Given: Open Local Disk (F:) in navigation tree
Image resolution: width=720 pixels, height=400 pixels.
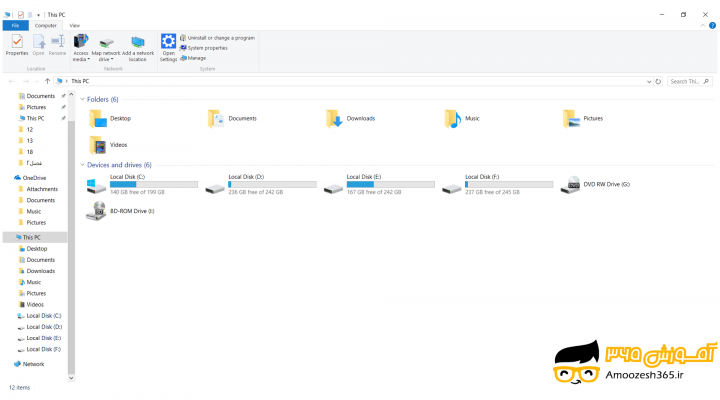Looking at the screenshot, I should (x=43, y=349).
